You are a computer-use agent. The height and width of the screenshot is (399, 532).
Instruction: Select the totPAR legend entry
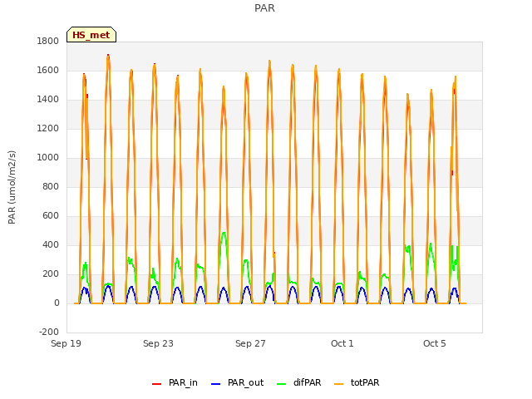click(x=357, y=382)
